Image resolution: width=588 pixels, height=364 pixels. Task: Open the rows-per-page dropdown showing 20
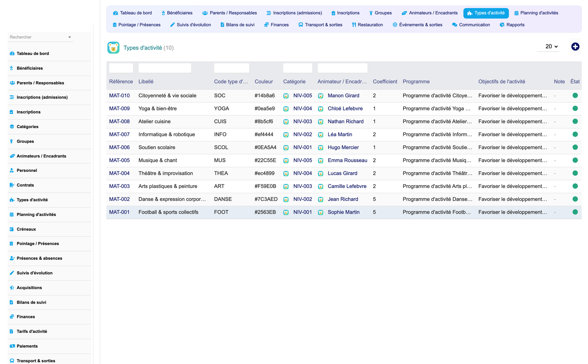click(x=548, y=47)
